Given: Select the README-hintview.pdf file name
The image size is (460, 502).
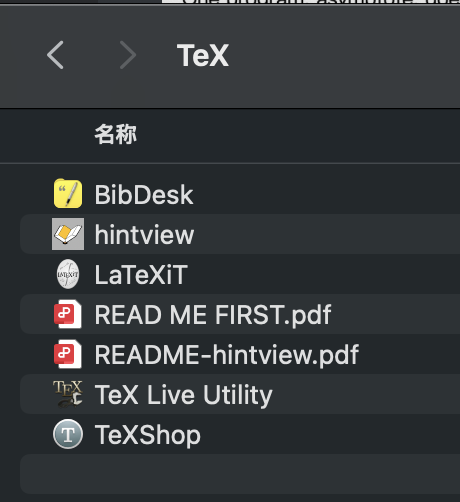Looking at the screenshot, I should pos(227,355).
